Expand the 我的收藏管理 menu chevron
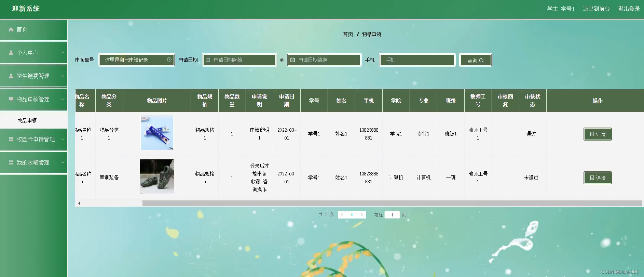This screenshot has height=277, width=644. pos(63,162)
